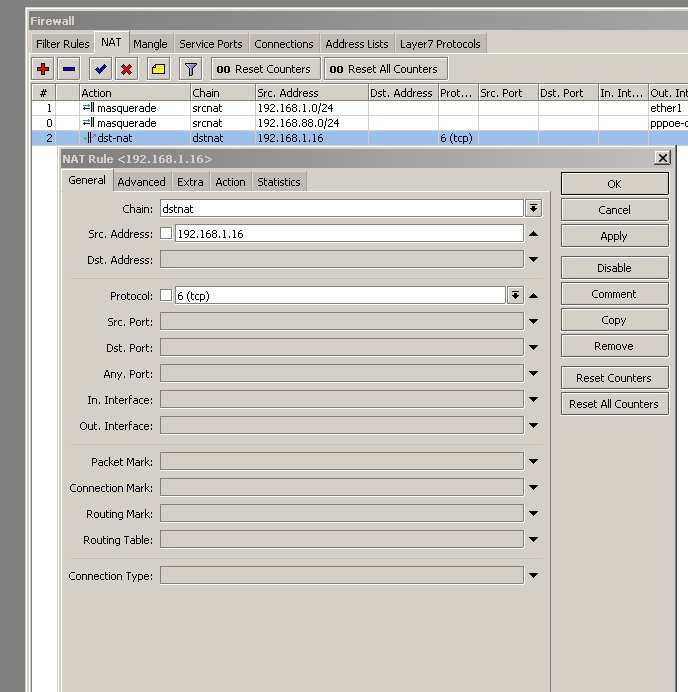Click the masquerade icon in the 192.168.88.0/24 row
Image resolution: width=688 pixels, height=692 pixels.
pos(88,123)
